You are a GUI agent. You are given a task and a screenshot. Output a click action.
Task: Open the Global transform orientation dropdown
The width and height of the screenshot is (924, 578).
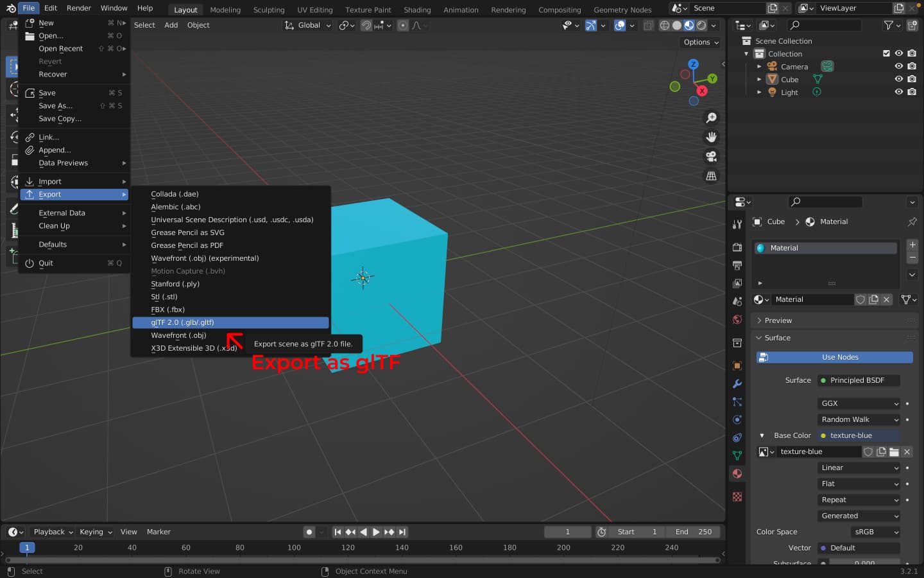coord(307,26)
